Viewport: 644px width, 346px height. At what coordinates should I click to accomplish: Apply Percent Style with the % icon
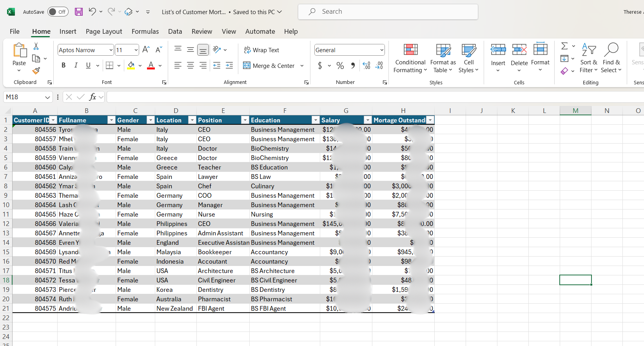[x=340, y=66]
